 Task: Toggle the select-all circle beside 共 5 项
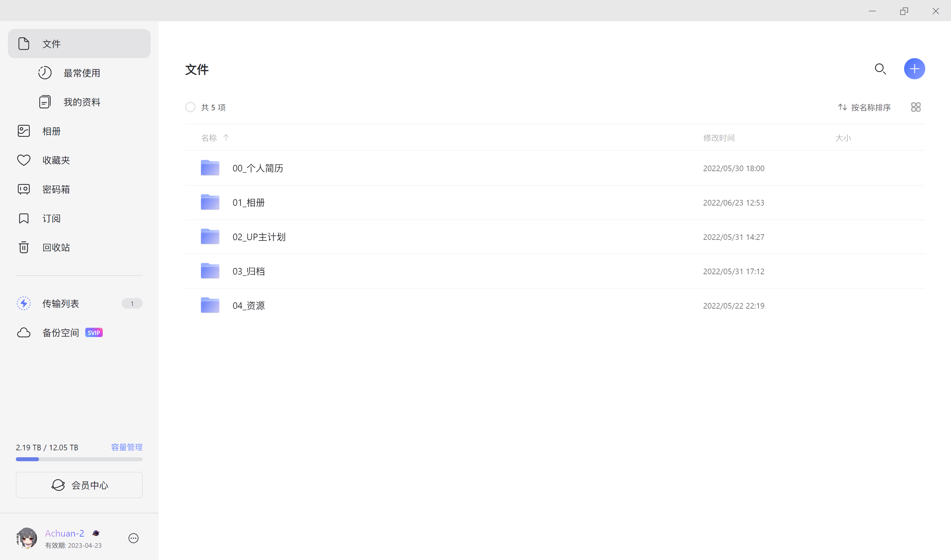click(x=190, y=107)
